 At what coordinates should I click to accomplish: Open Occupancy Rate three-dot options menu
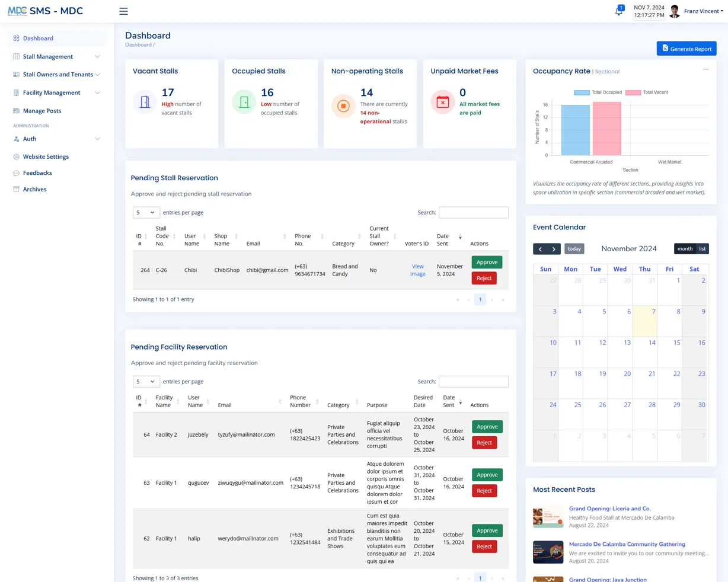[706, 69]
